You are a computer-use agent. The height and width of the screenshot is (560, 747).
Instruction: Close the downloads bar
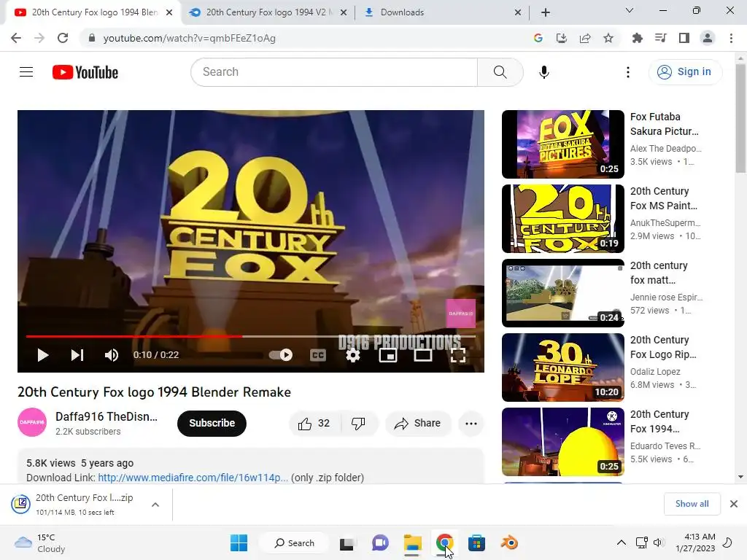(734, 504)
